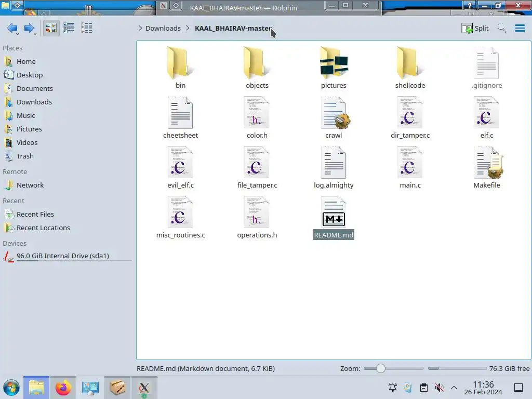Select the color.h header file
532x399 pixels.
tap(257, 118)
